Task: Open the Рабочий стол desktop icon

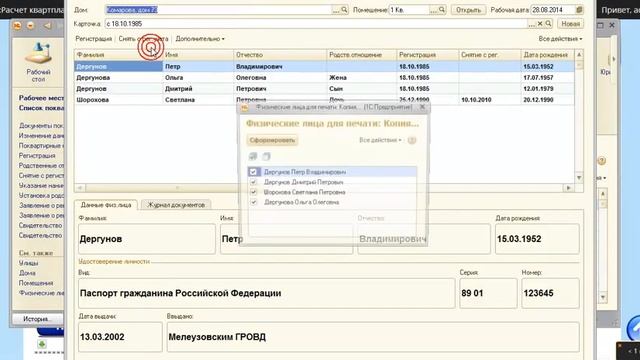Action: tap(38, 62)
